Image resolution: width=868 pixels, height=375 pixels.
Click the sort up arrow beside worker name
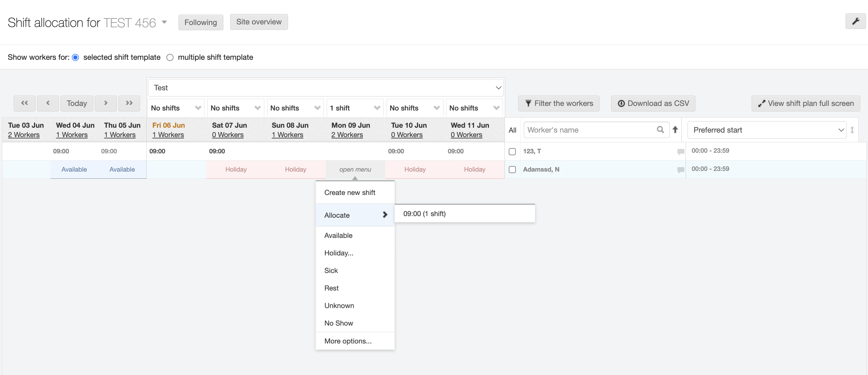[x=675, y=130]
